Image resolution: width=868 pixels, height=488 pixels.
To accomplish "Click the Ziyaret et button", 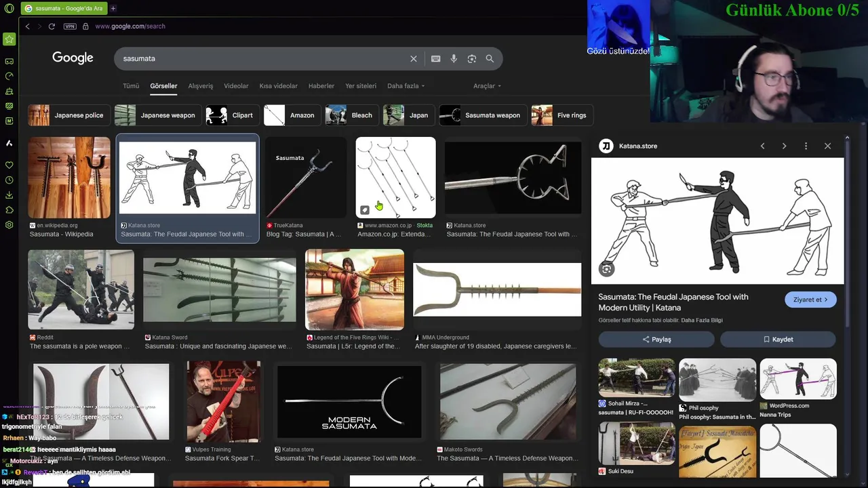I will 810,300.
